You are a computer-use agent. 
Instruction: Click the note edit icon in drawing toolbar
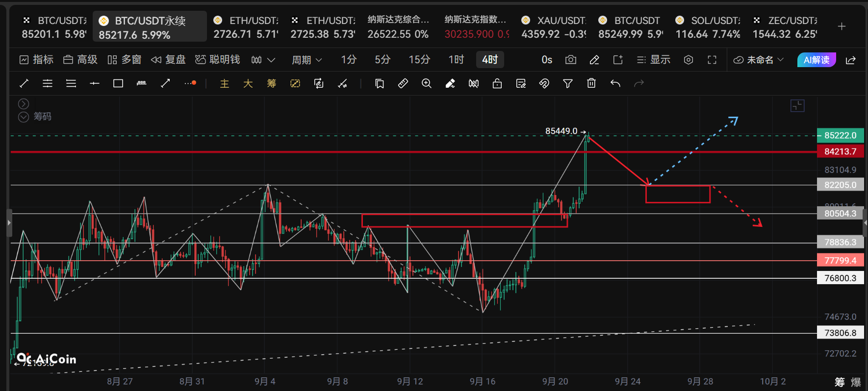pos(521,84)
